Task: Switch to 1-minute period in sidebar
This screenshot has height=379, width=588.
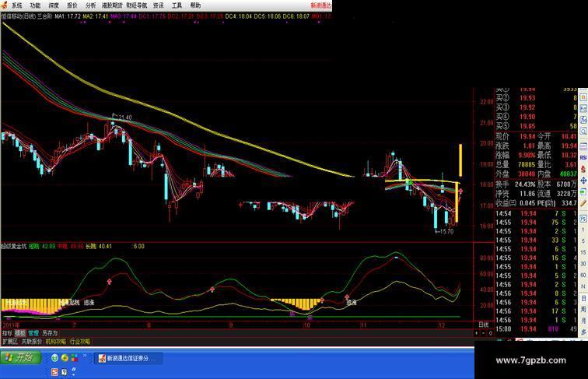Action: (x=583, y=230)
